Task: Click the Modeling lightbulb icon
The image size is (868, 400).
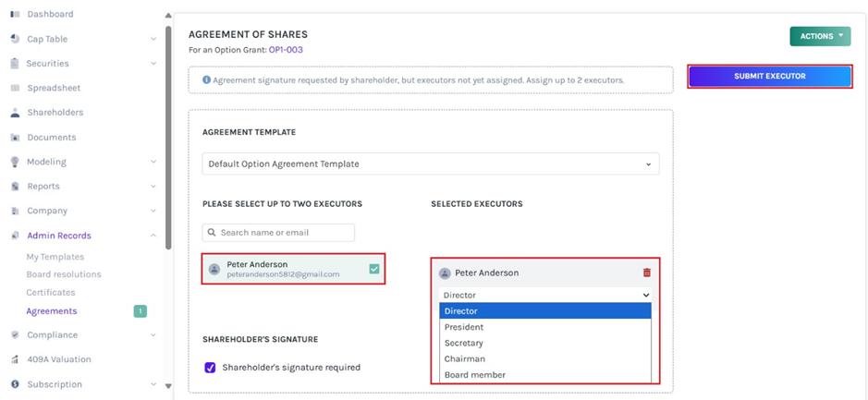Action: point(15,162)
